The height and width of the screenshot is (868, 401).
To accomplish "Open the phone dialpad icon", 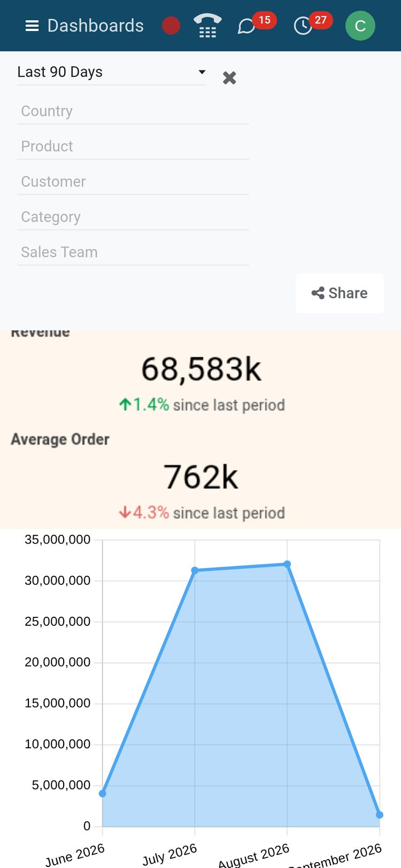I will (x=207, y=26).
